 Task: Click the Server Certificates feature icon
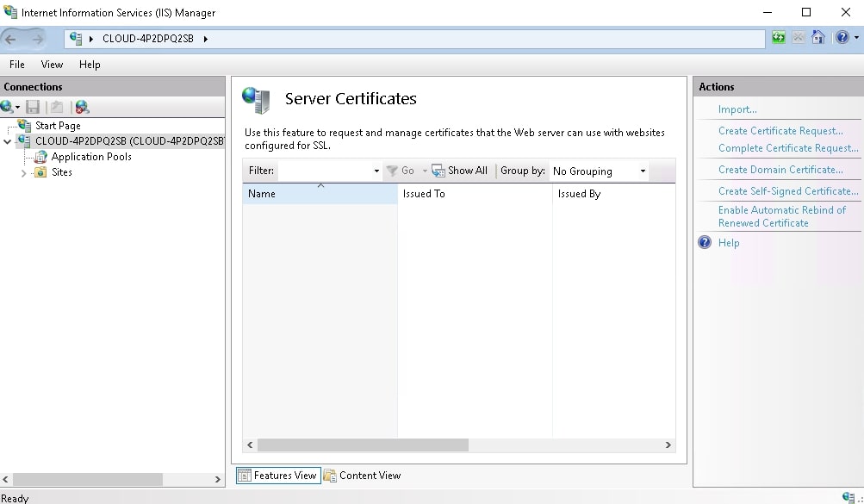[x=256, y=100]
